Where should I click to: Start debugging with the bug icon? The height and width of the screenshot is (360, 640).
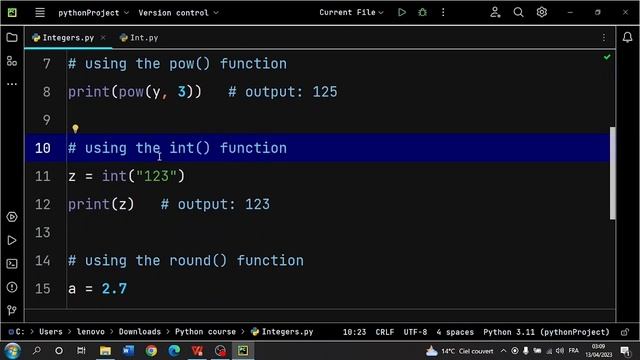point(422,13)
